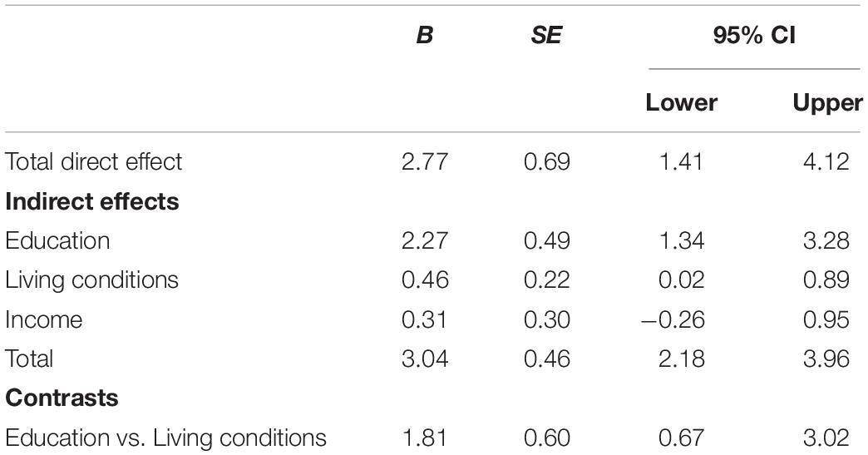Click the Education B value 2.27
Viewport: 868px width, 455px height.
(425, 240)
